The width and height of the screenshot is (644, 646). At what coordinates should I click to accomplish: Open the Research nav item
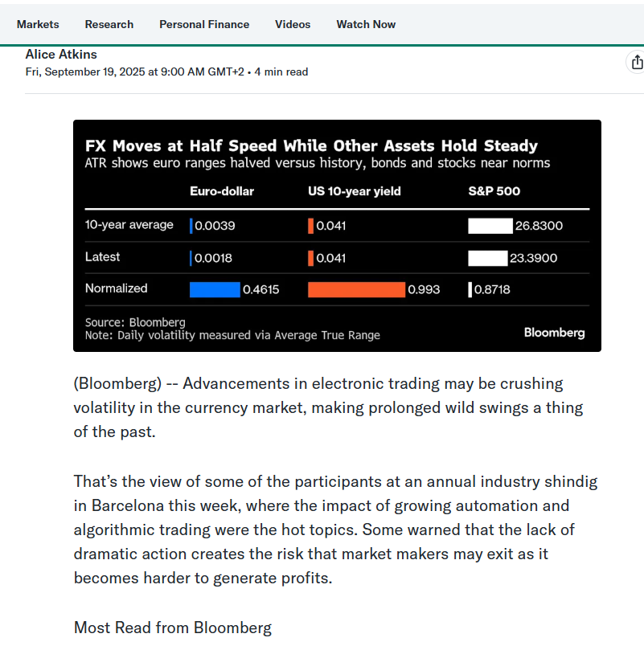(109, 24)
